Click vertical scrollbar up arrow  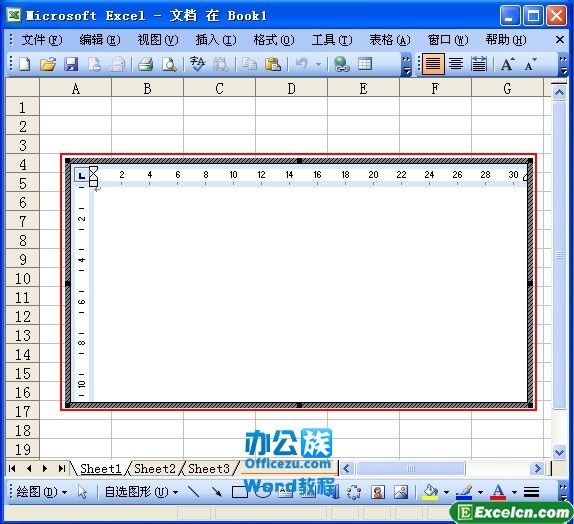point(559,93)
